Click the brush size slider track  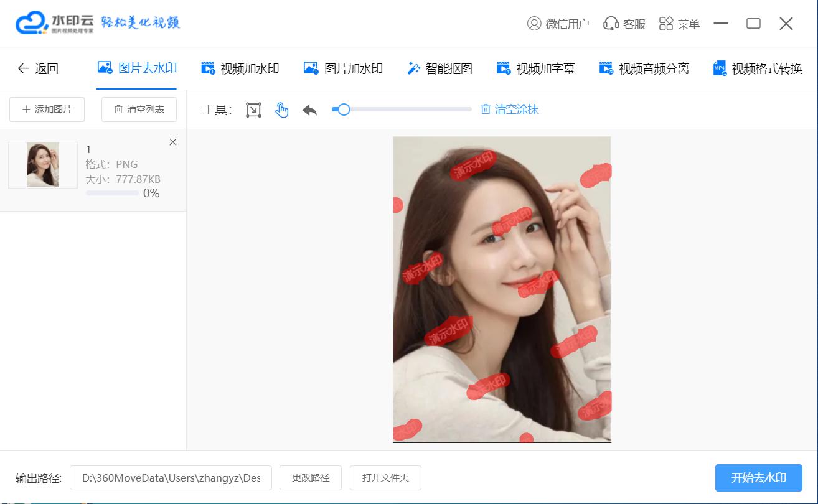click(x=402, y=110)
